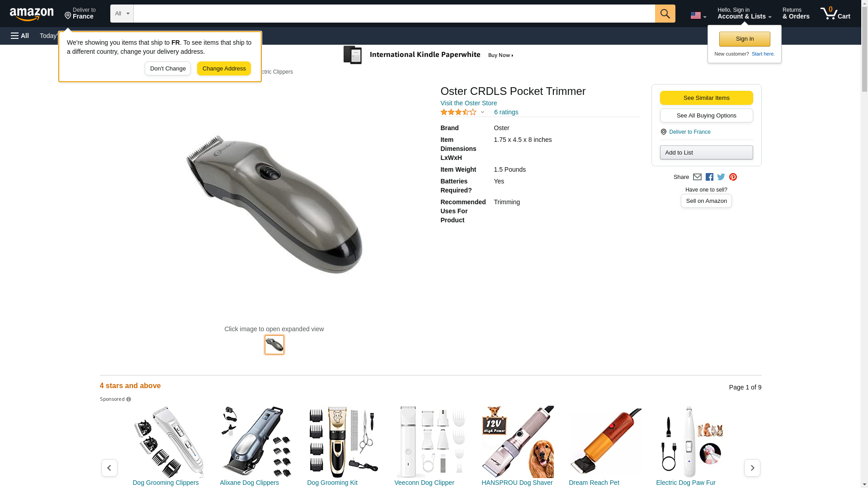Screen dimensions: 868x488
Task: Visit the Oster Store link
Action: (468, 103)
